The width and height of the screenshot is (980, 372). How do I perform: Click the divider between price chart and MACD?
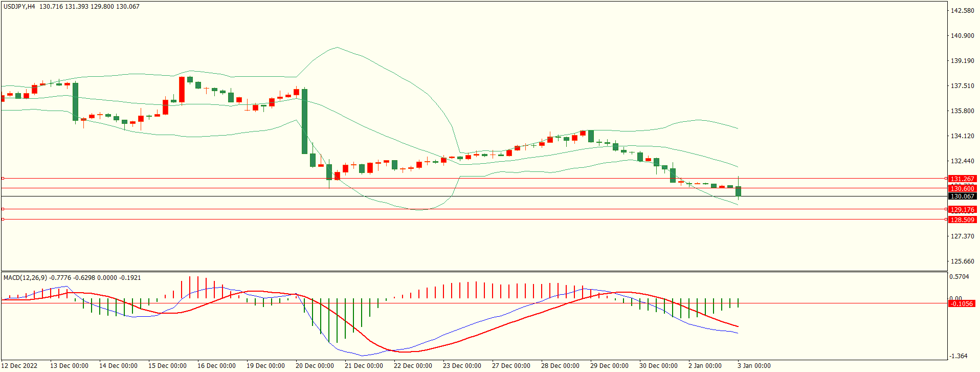point(474,271)
